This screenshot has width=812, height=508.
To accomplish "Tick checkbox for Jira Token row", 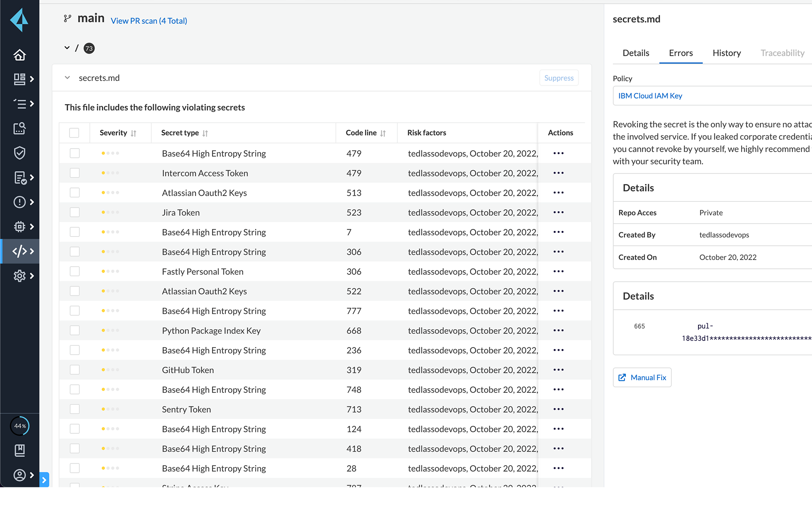I will [x=75, y=213].
